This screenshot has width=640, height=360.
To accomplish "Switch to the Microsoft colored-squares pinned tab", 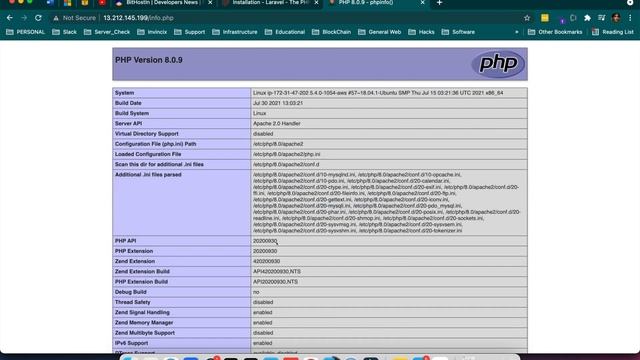I will pos(67,3).
